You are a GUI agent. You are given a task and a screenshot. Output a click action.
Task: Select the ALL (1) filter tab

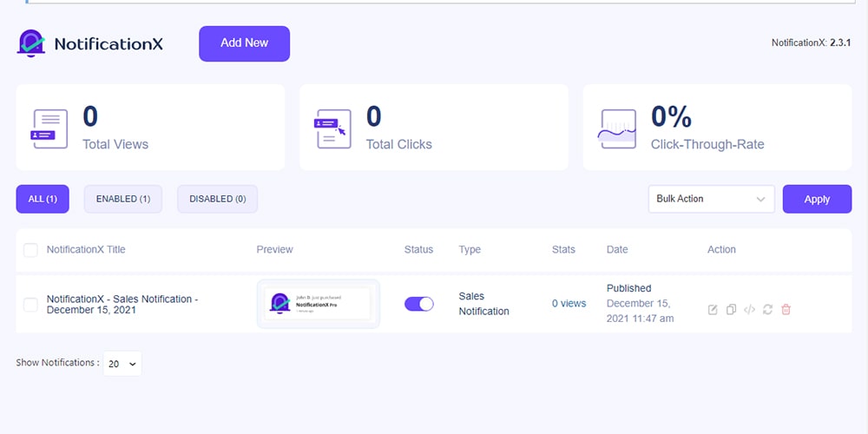[x=43, y=199]
